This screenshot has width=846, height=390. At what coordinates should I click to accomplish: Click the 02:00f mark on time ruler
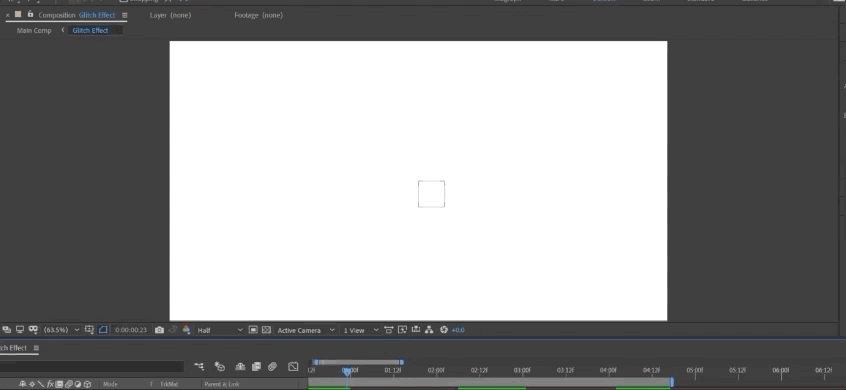436,371
